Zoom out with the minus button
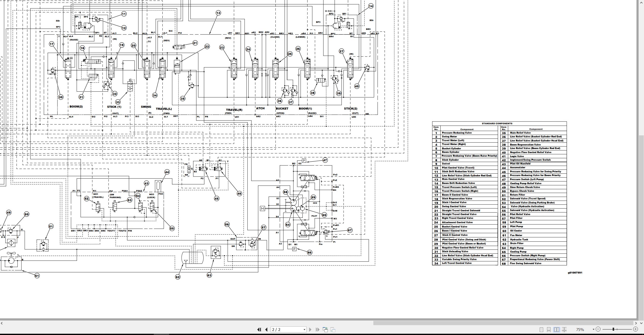Image resolution: width=644 pixels, height=335 pixels. point(598,329)
